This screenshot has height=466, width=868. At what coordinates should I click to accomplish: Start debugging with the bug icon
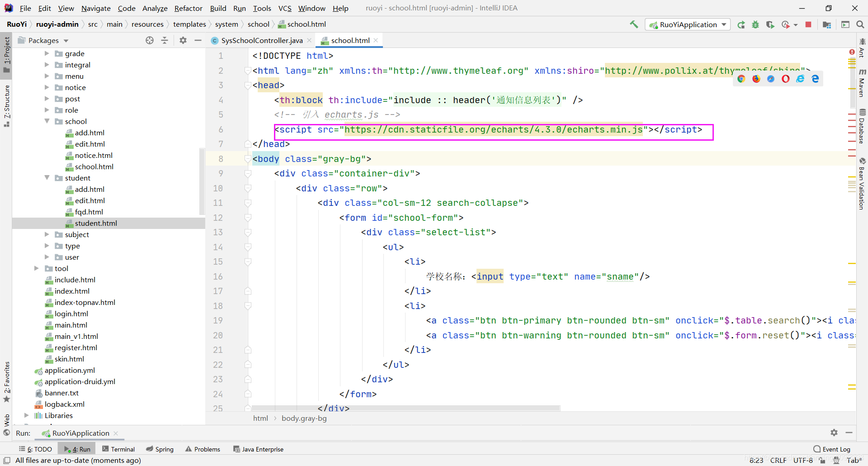(755, 25)
